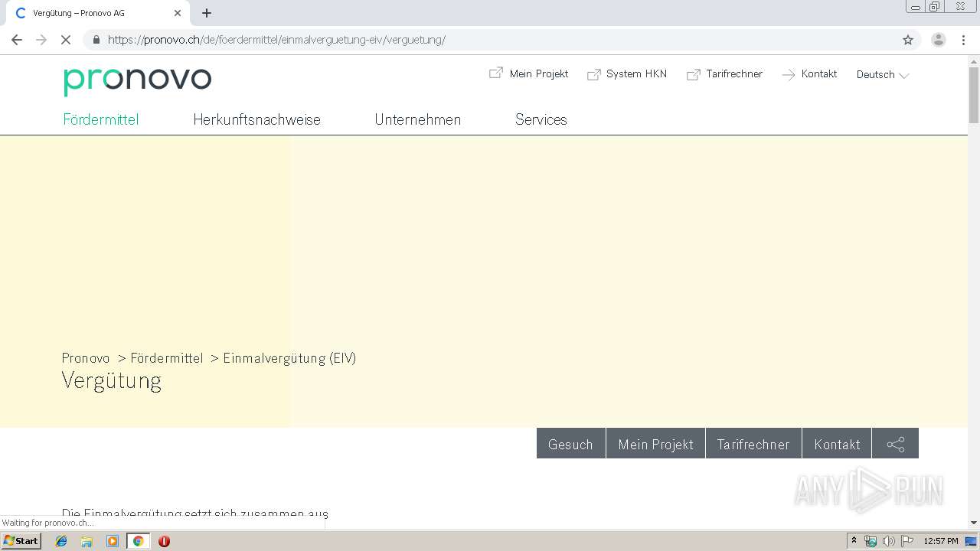Click the red Opera taskbar icon
Image resolution: width=980 pixels, height=551 pixels.
pyautogui.click(x=164, y=541)
